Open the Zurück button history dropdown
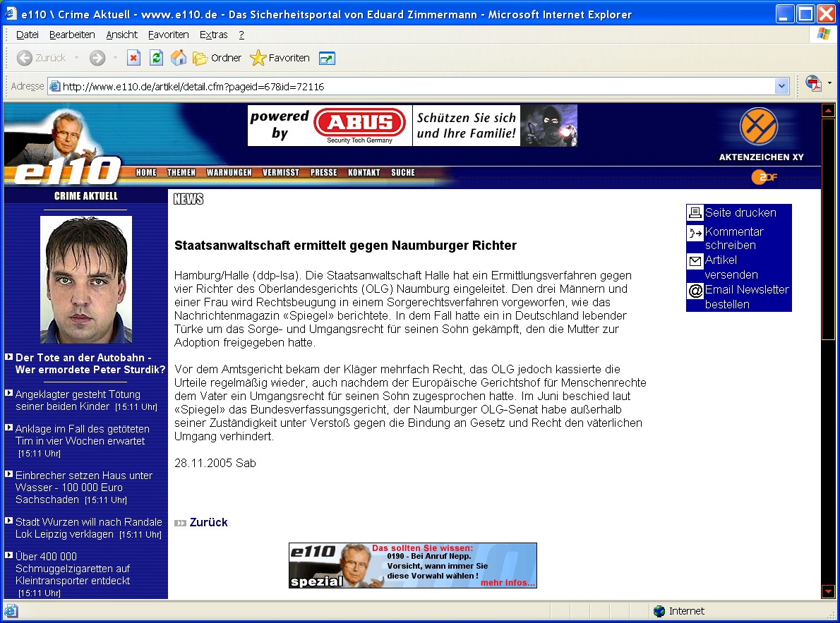840x623 pixels. [76, 58]
